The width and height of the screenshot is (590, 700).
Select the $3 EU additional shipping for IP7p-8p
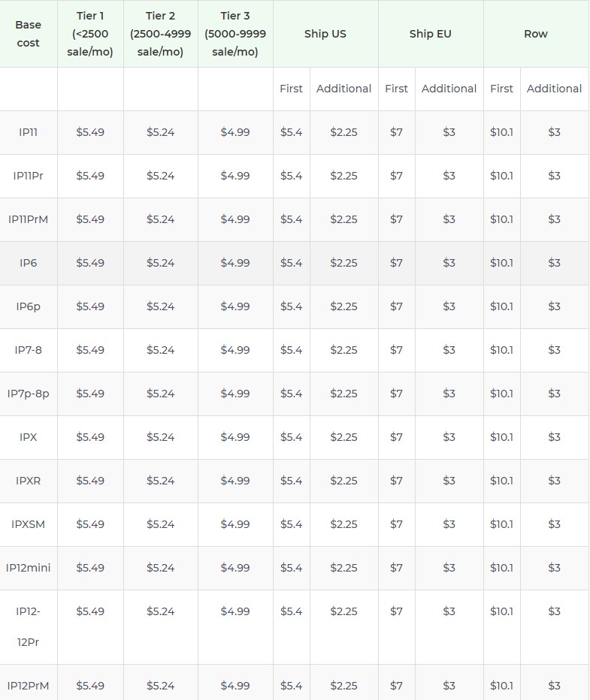[449, 394]
